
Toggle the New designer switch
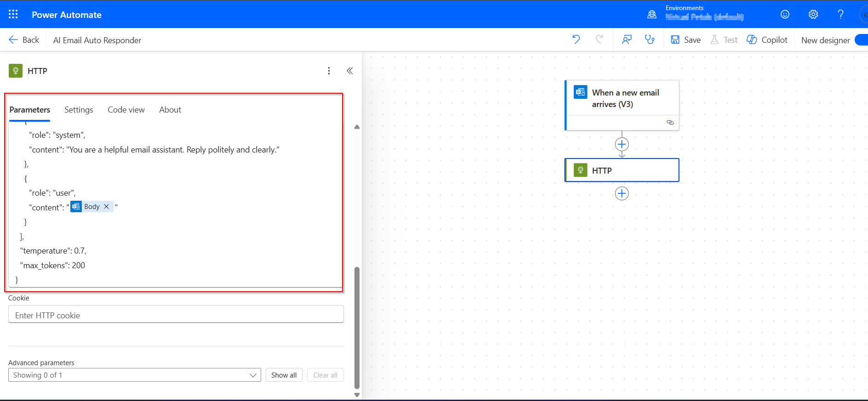861,40
